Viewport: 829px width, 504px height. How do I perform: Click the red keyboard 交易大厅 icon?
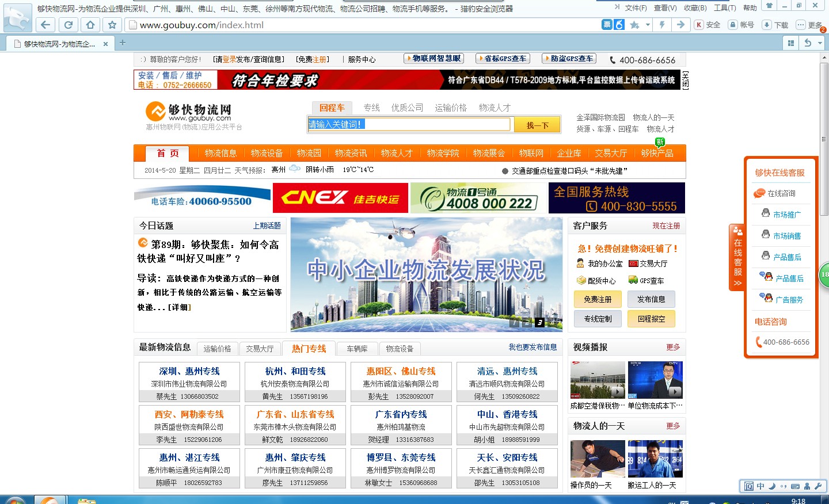[633, 264]
